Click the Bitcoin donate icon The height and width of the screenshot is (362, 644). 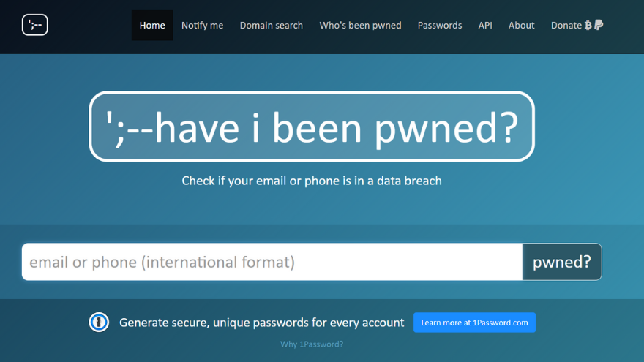pyautogui.click(x=588, y=25)
